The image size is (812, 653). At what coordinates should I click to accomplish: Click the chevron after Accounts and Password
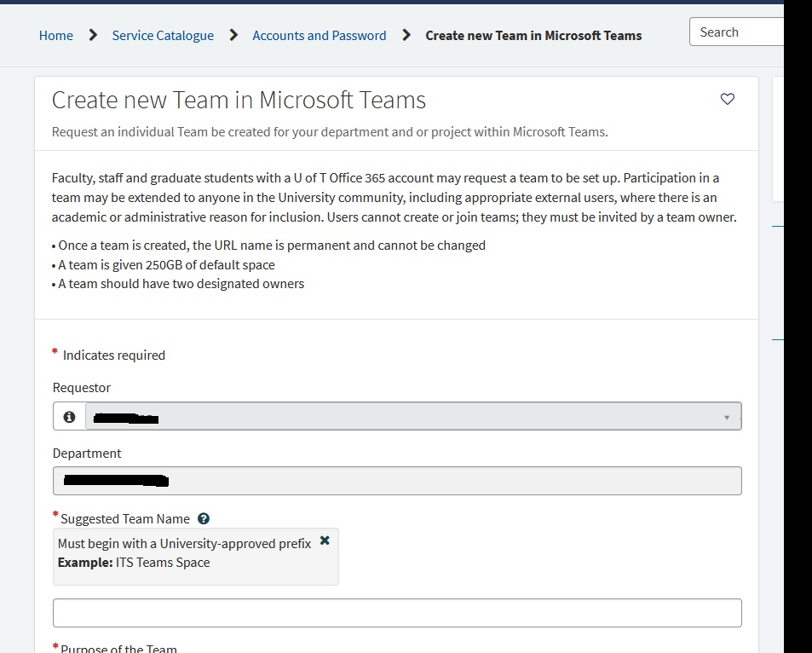406,36
